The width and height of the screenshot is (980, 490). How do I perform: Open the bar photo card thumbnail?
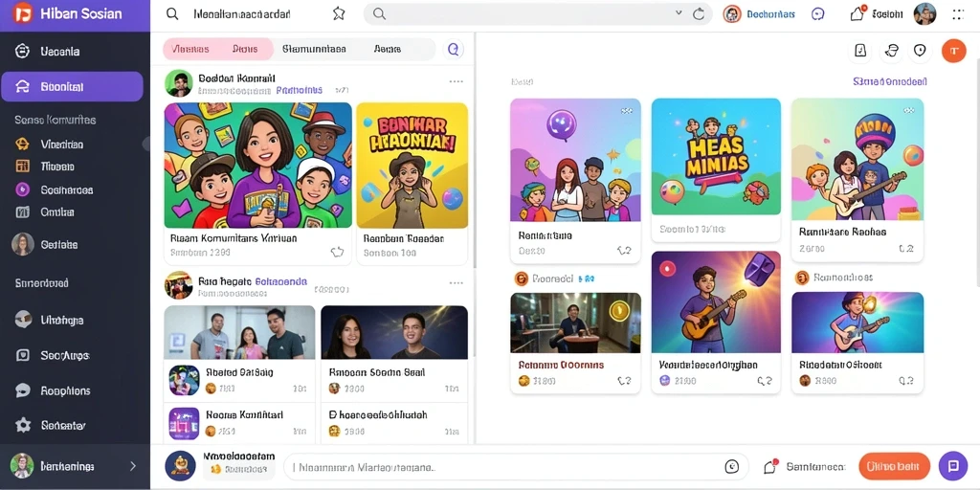(x=575, y=323)
